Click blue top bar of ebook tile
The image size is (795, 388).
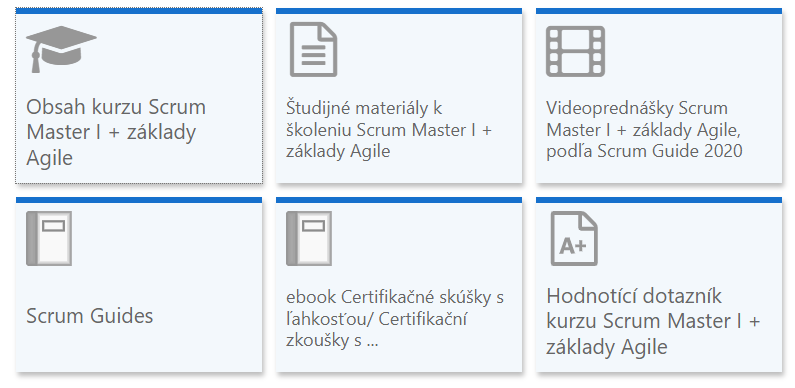click(399, 200)
